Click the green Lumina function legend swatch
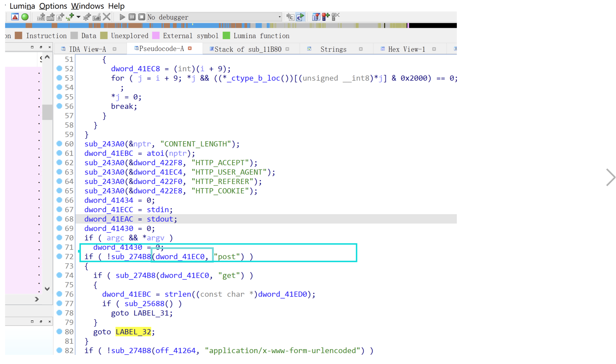This screenshot has height=364, width=616. 226,36
